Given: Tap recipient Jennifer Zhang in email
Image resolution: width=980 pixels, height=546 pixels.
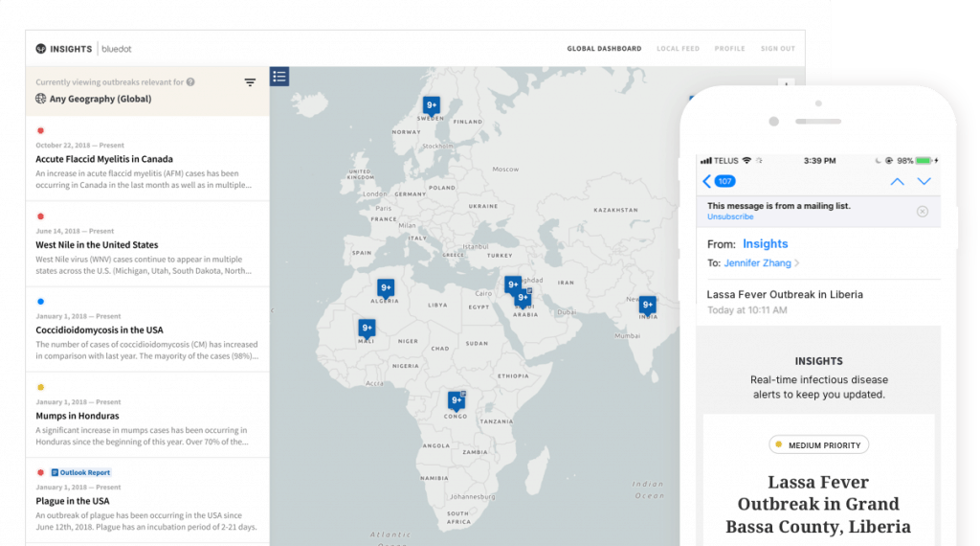Looking at the screenshot, I should (x=758, y=263).
